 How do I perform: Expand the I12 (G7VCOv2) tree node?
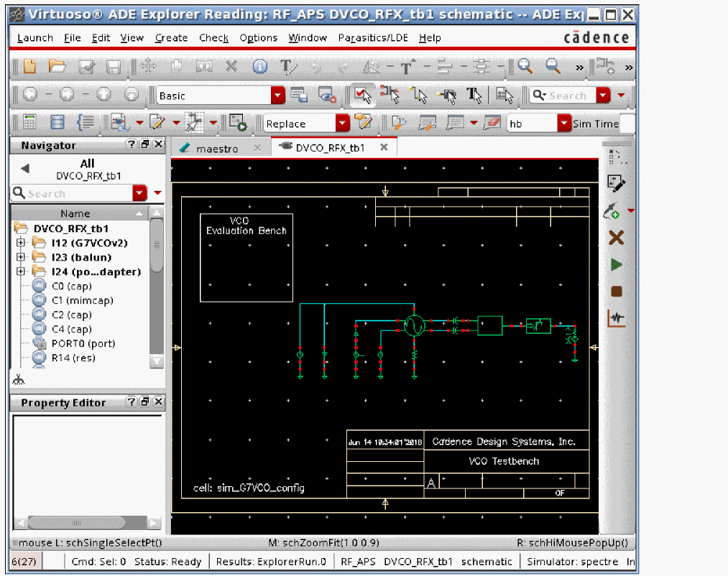(x=20, y=243)
